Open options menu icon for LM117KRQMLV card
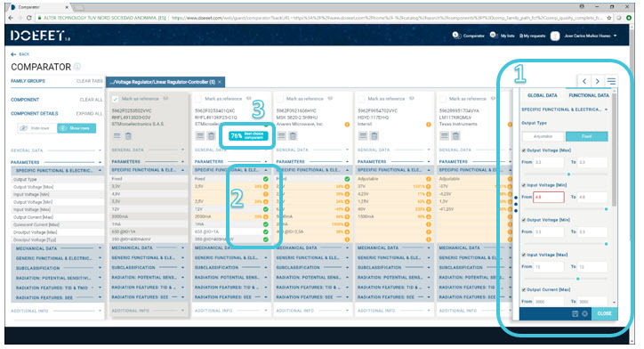Screen dimensions: 644x349 pos(445,135)
